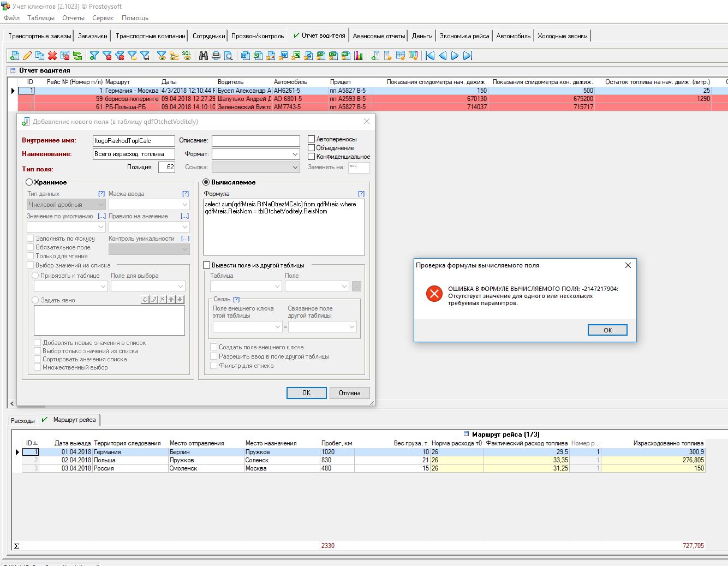The height and width of the screenshot is (566, 728).
Task: Click the [...] link beside Контроль уникальности
Action: [185, 239]
